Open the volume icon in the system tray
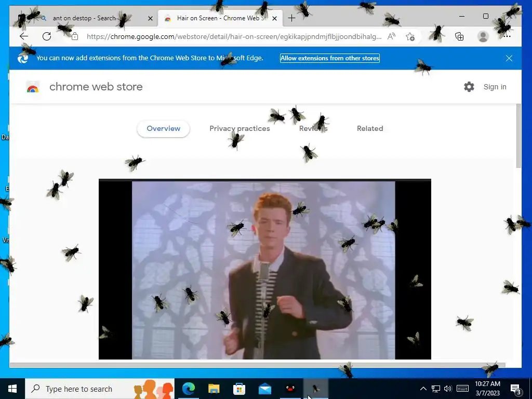 coord(448,389)
